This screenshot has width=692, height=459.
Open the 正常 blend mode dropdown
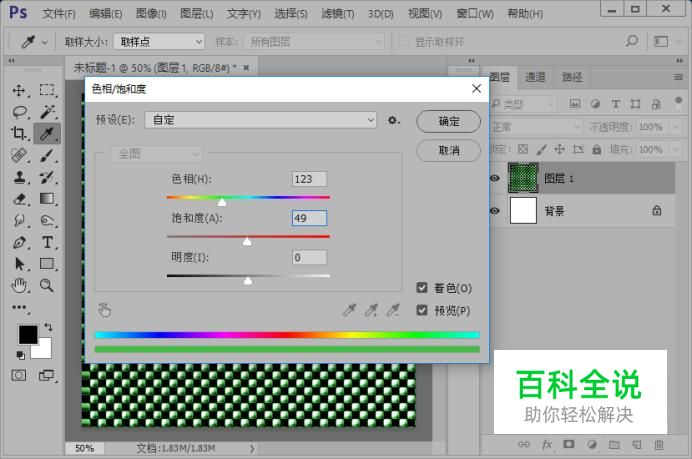pyautogui.click(x=535, y=127)
